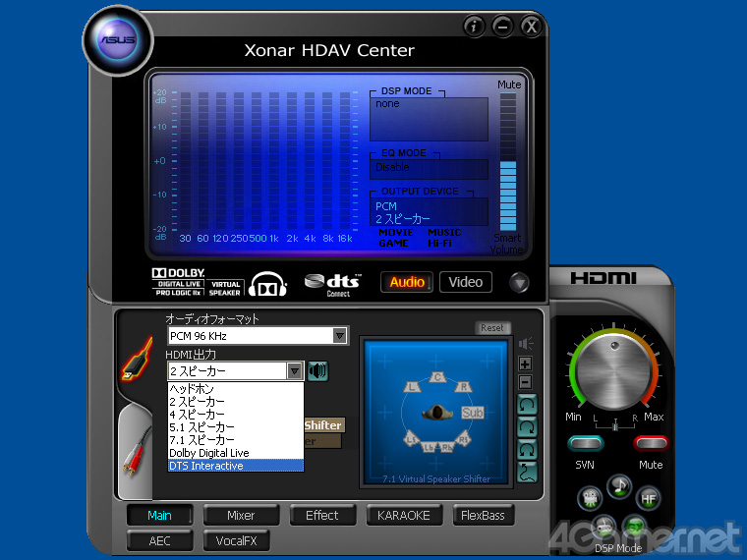Viewport: 747px width, 560px height.
Task: Select the Lb back speaker icon
Action: pos(429,447)
